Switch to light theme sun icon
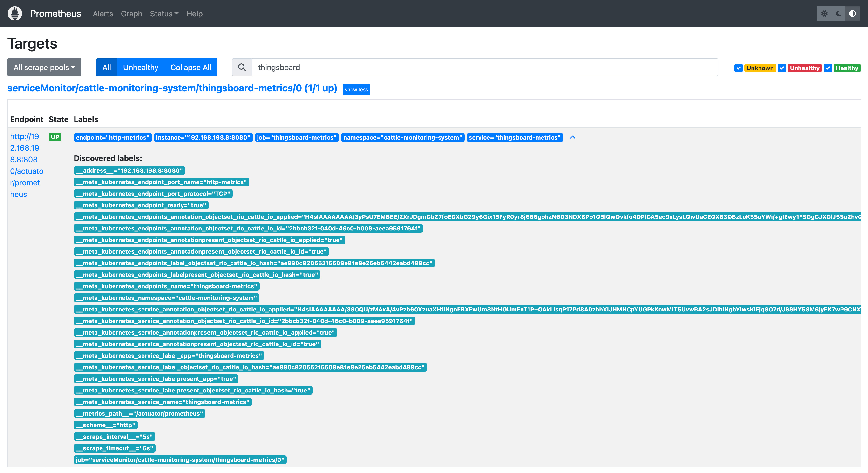Image resolution: width=868 pixels, height=473 pixels. pos(824,14)
